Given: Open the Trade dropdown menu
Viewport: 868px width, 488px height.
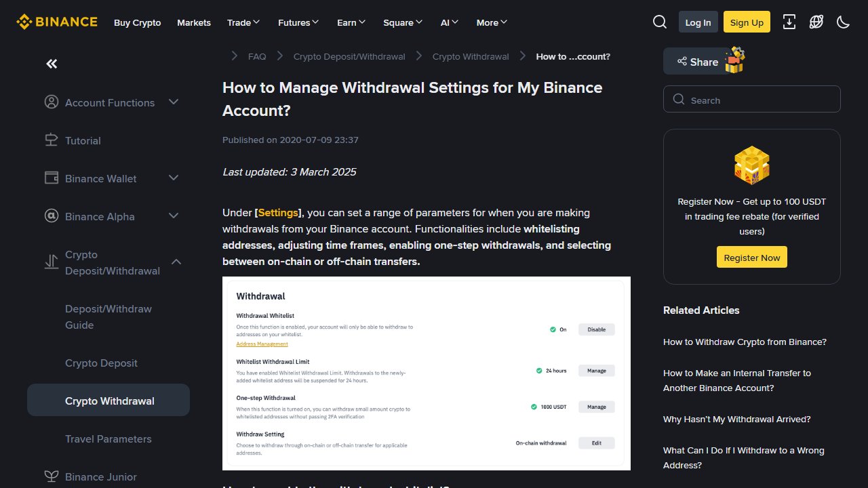Looking at the screenshot, I should tap(243, 22).
